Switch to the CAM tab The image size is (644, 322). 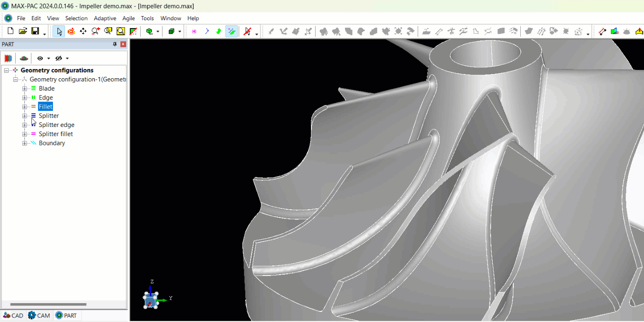coord(39,316)
